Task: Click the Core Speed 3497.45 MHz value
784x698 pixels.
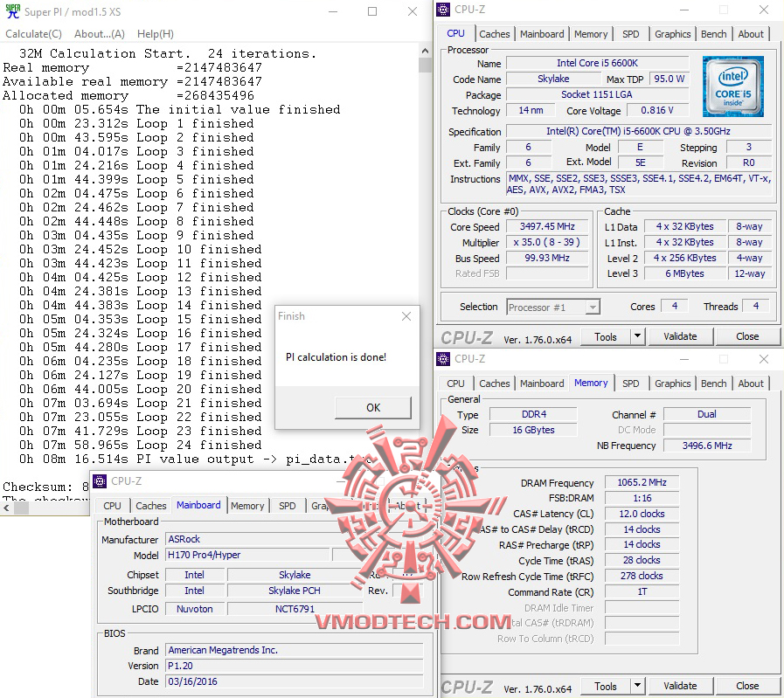Action: [x=547, y=226]
